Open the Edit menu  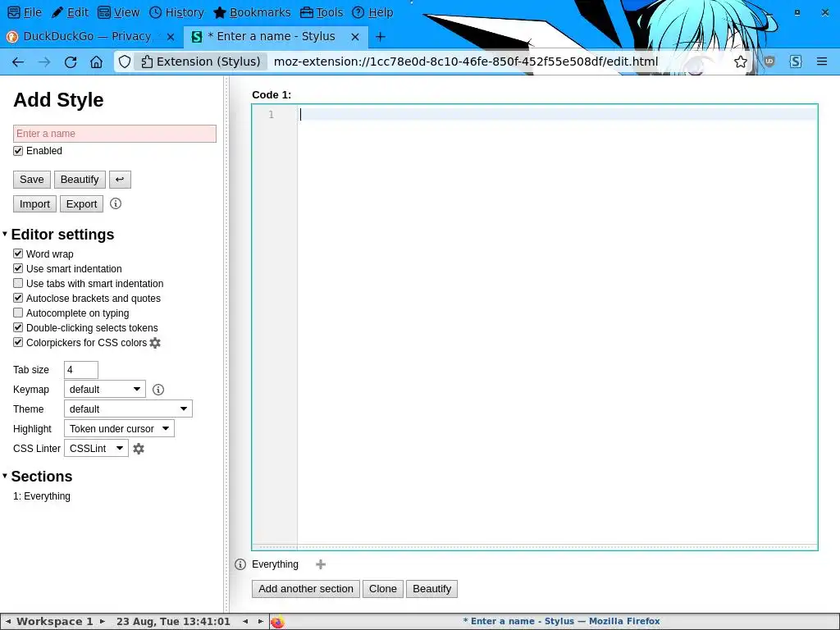pyautogui.click(x=71, y=12)
